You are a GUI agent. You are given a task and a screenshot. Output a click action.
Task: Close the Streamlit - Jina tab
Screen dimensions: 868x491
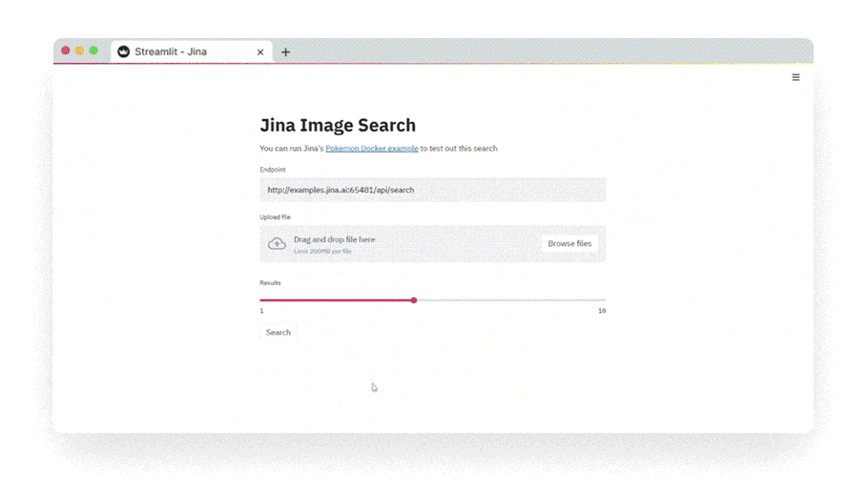tap(260, 52)
